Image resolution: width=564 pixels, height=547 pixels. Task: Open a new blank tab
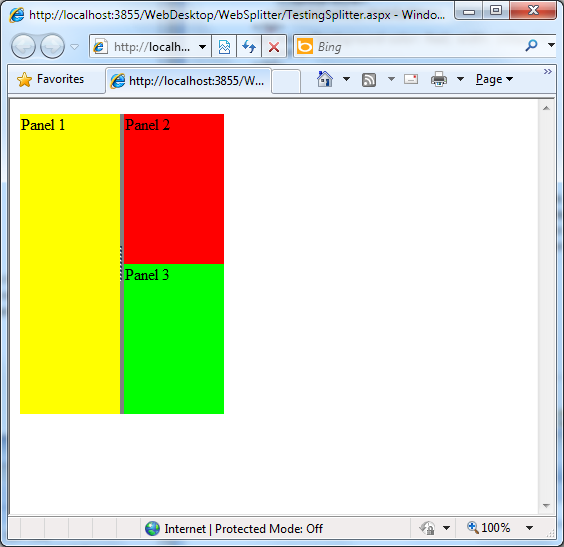[x=286, y=81]
